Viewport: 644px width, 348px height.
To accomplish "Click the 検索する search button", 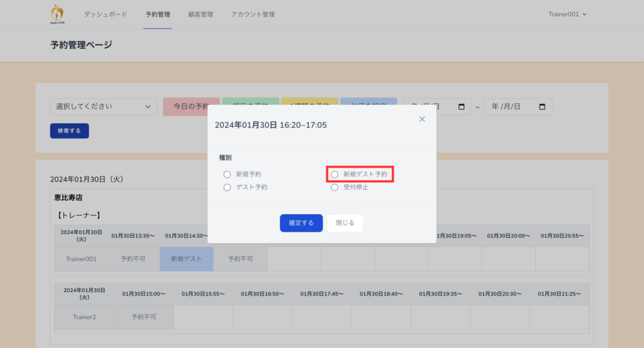I will 69,131.
